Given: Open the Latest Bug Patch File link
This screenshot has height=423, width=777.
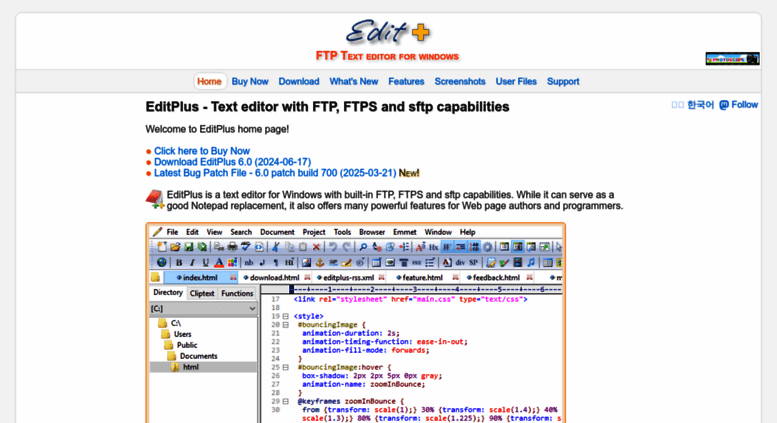Looking at the screenshot, I should pos(275,173).
